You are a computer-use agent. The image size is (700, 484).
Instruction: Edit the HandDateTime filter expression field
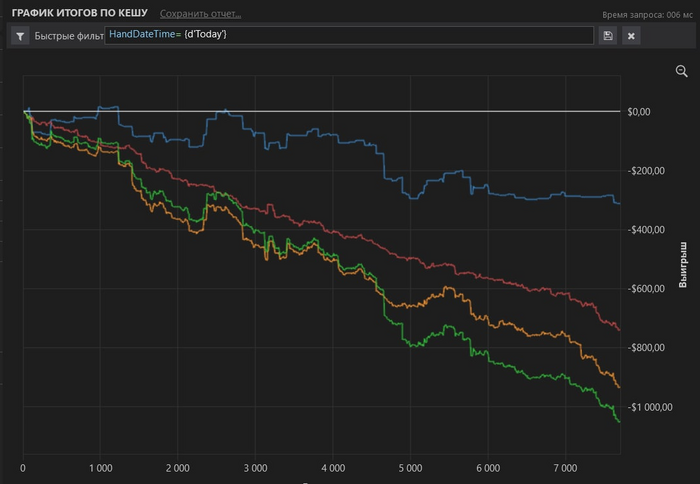pyautogui.click(x=349, y=35)
